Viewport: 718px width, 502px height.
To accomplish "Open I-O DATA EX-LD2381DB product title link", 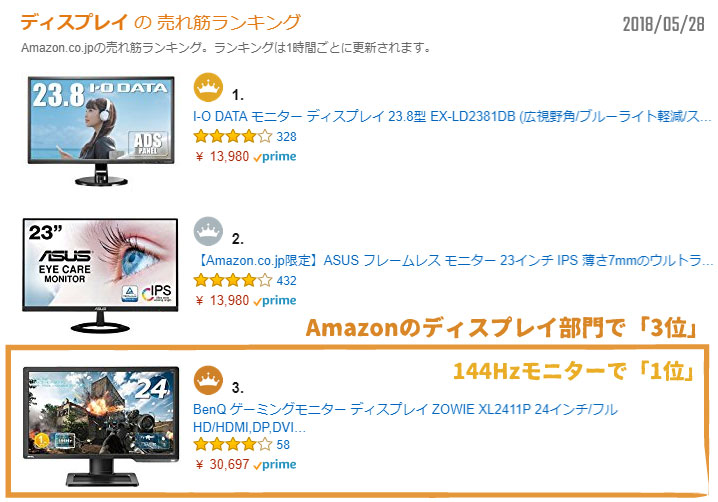I will pos(452,116).
